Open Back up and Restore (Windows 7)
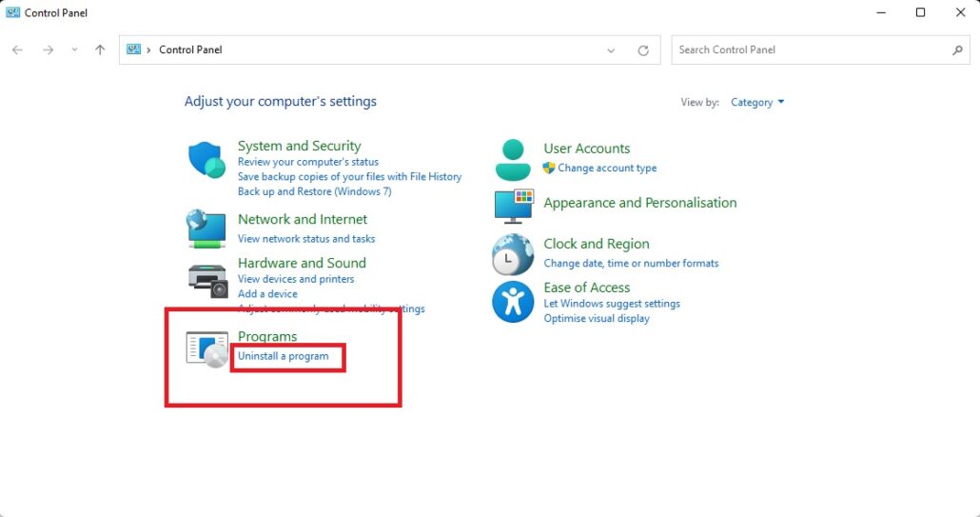Viewport: 980px width, 517px height. coord(314,191)
